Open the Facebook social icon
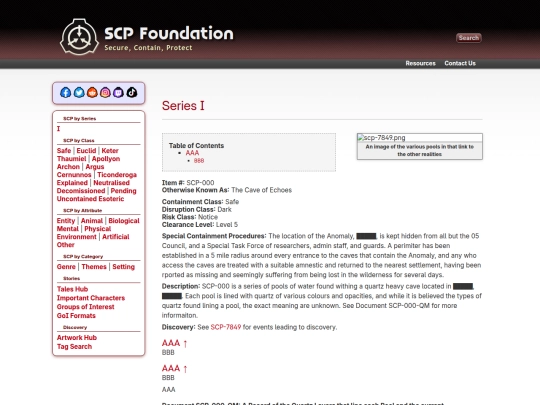The width and height of the screenshot is (540, 405). point(65,92)
